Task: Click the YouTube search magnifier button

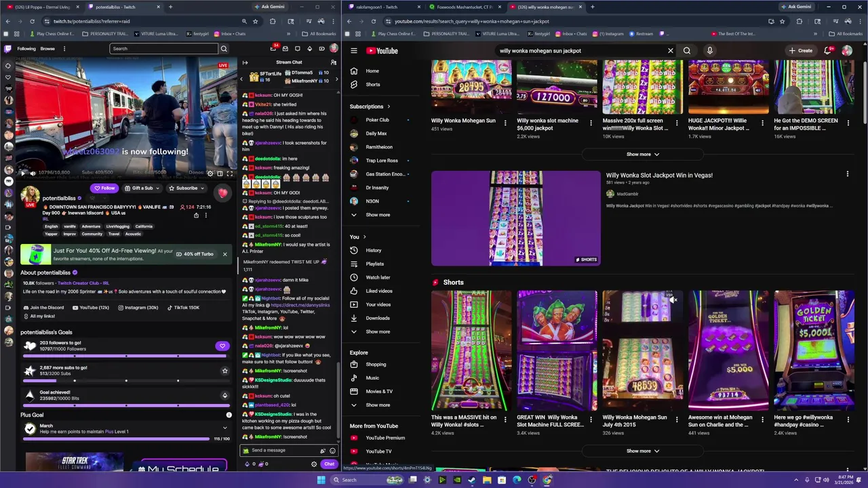Action: pos(687,51)
